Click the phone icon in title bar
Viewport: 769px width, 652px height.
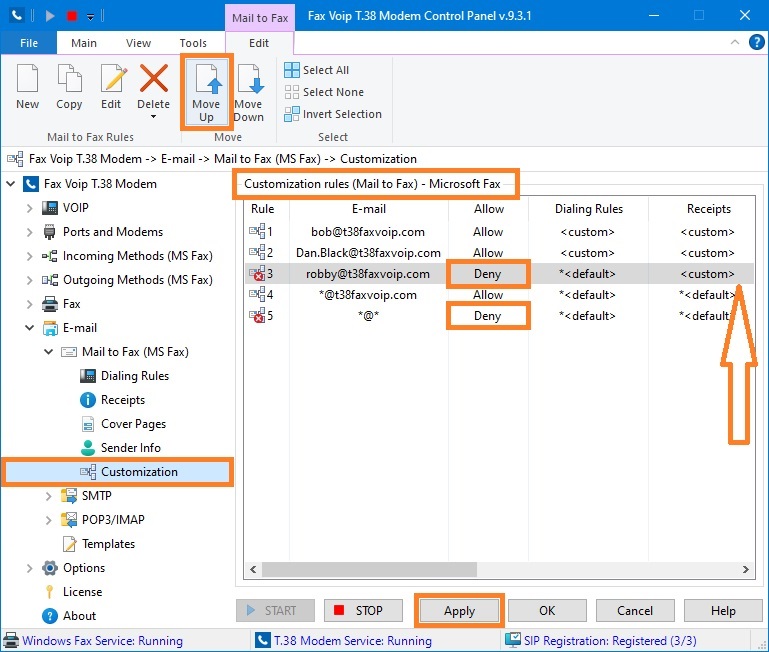tap(17, 16)
